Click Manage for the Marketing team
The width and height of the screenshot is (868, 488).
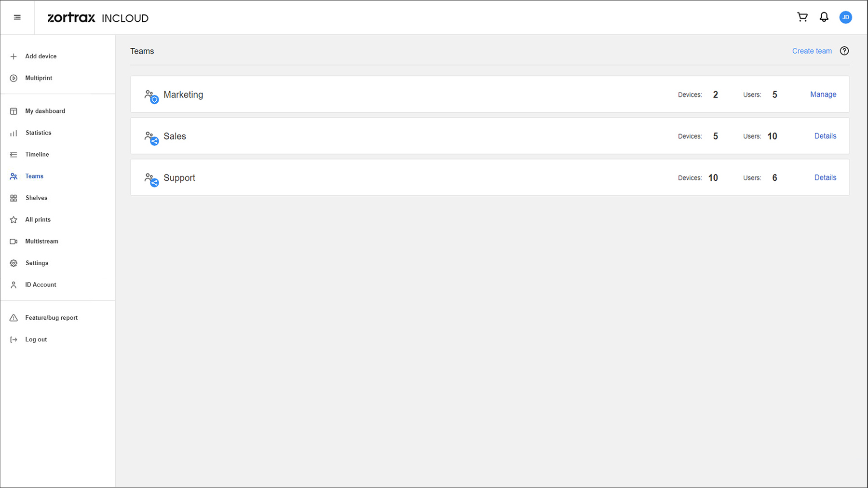(823, 95)
